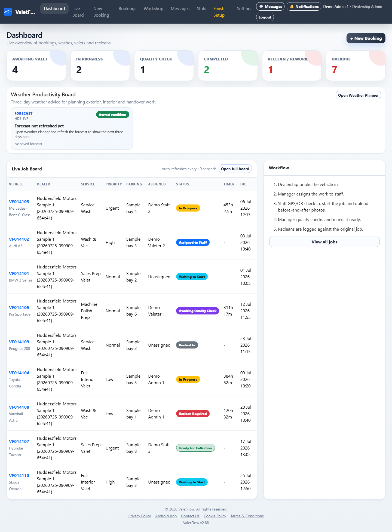The height and width of the screenshot is (532, 392).
Task: Click Open full board button
Action: (235, 169)
